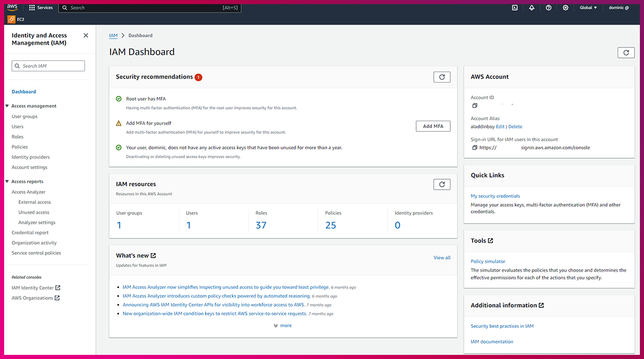Refresh the Security recommendations panel

pos(442,77)
